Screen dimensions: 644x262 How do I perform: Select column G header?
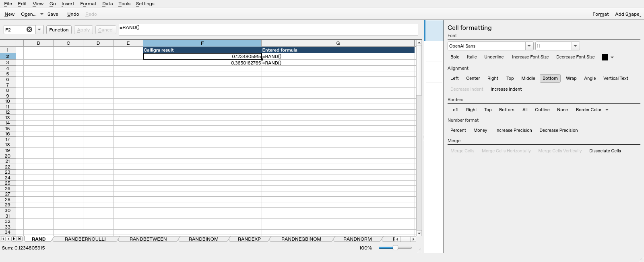338,43
